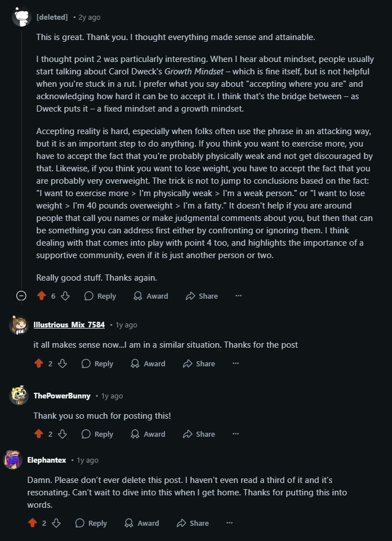Image resolution: width=392 pixels, height=541 pixels.
Task: Collapse the [deleted] comment thread
Action: [x=21, y=296]
